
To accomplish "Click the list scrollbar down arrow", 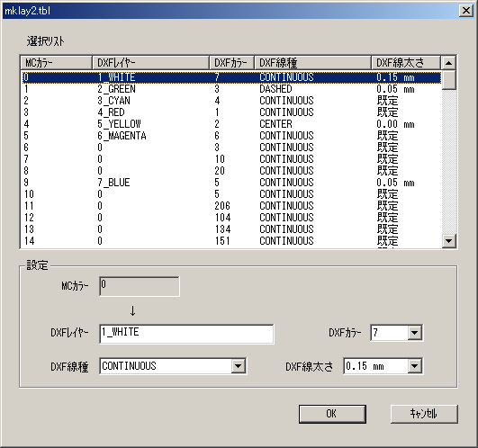I will tap(448, 241).
